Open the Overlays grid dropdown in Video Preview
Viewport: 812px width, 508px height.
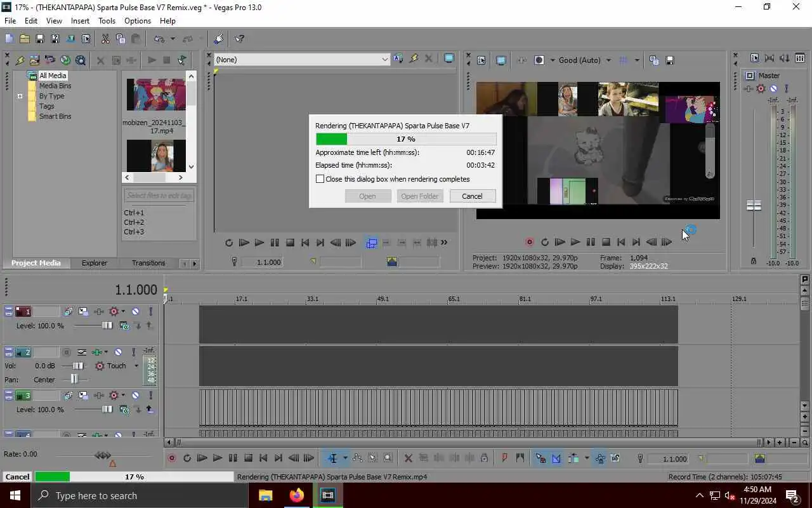[637, 60]
